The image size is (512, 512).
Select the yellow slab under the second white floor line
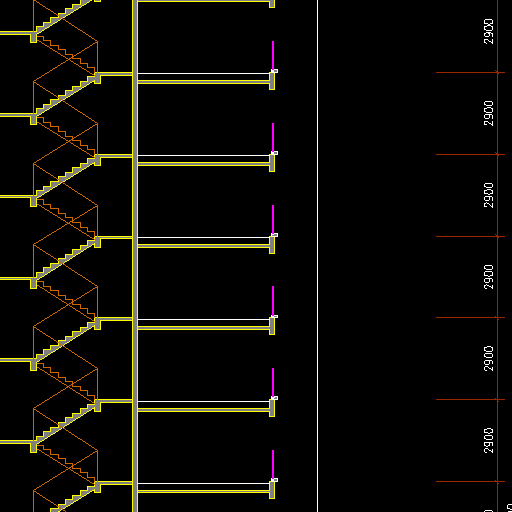(204, 164)
